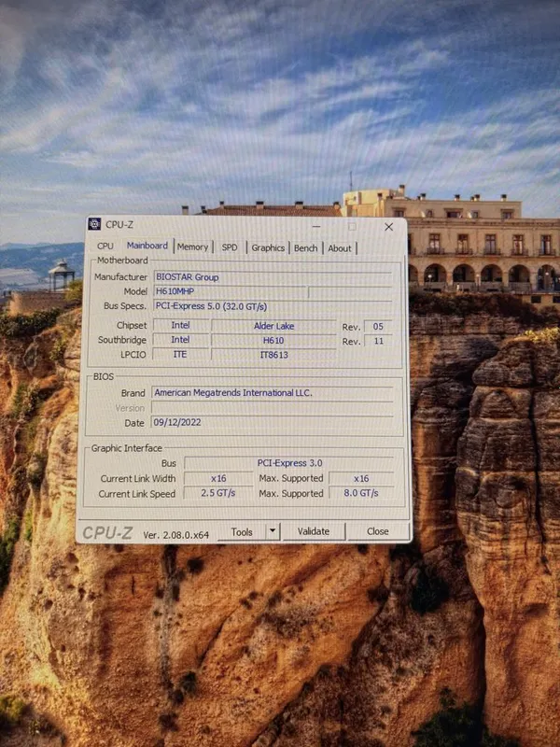Click max supported speed 8.0 GT/s
The height and width of the screenshot is (747, 560).
pyautogui.click(x=361, y=493)
